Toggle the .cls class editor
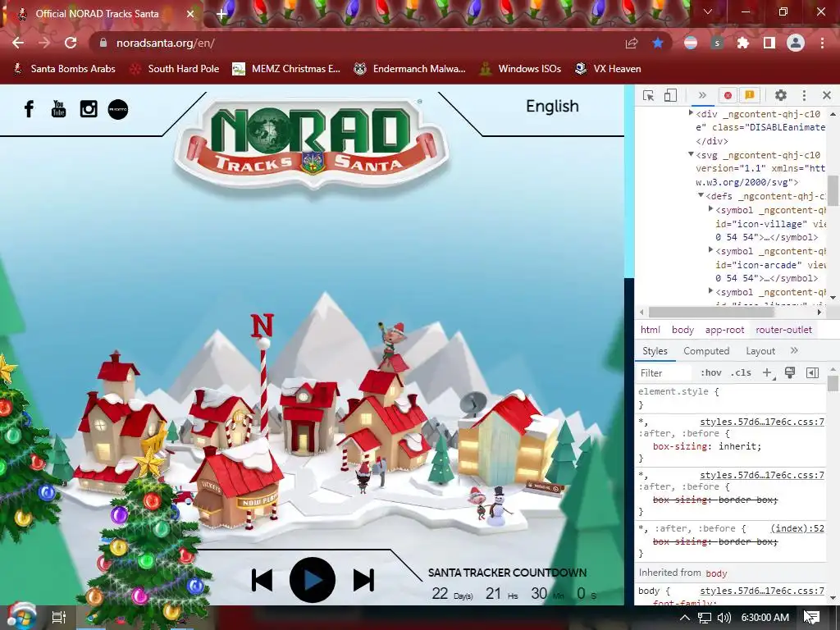840x630 pixels. pos(741,373)
